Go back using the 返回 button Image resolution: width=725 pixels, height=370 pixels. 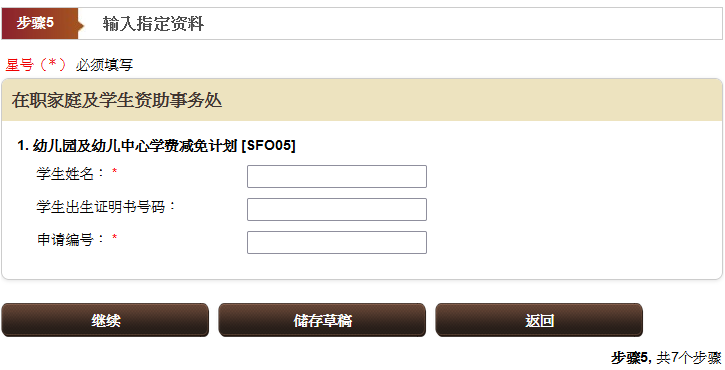pos(539,320)
